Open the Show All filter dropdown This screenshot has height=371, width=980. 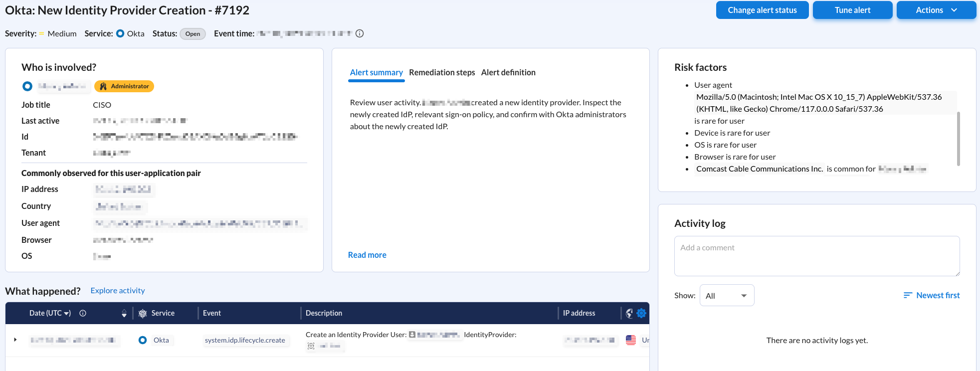point(727,295)
